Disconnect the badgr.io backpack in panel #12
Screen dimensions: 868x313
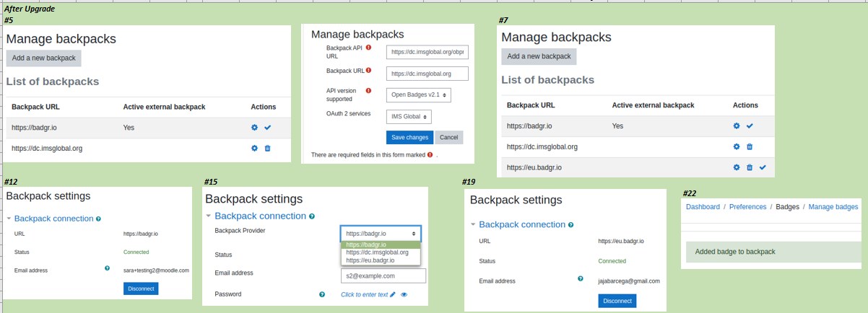pos(141,288)
